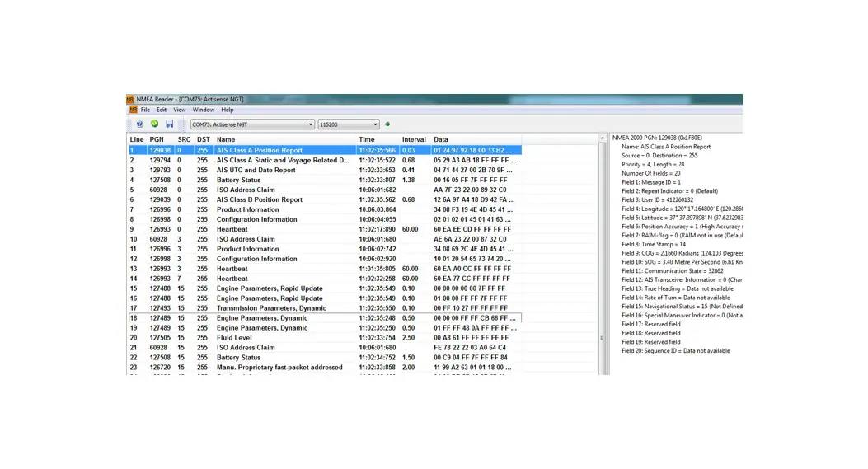This screenshot has width=868, height=469.
Task: Click the Field 9: COG detail line
Action: coord(682,253)
